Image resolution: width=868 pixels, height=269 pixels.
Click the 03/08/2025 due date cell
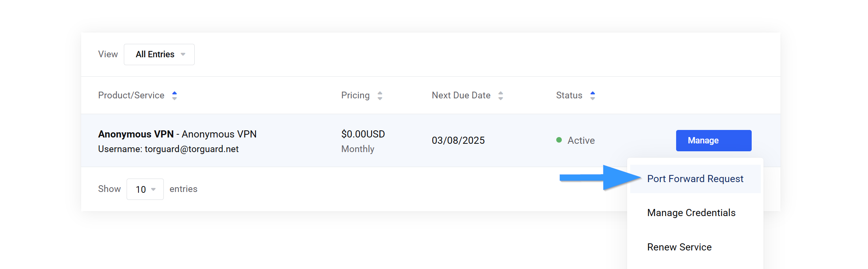point(458,141)
